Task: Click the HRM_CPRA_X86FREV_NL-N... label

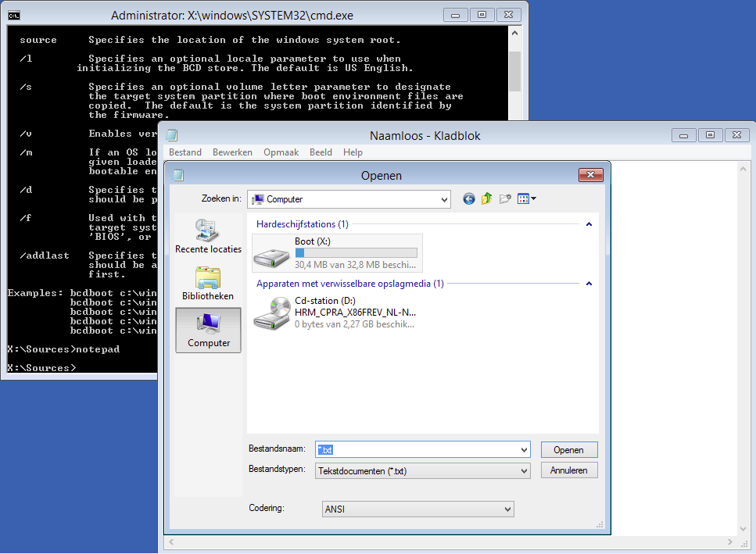Action: [x=356, y=313]
